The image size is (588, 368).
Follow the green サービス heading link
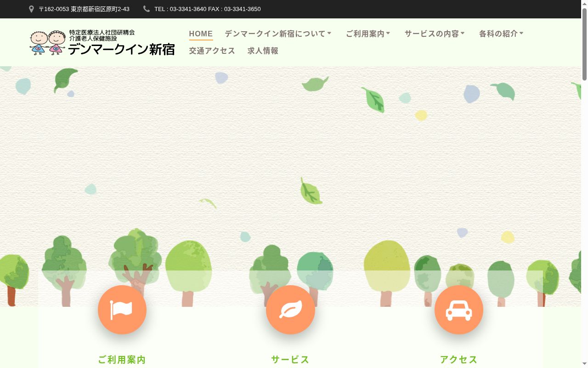pyautogui.click(x=290, y=360)
